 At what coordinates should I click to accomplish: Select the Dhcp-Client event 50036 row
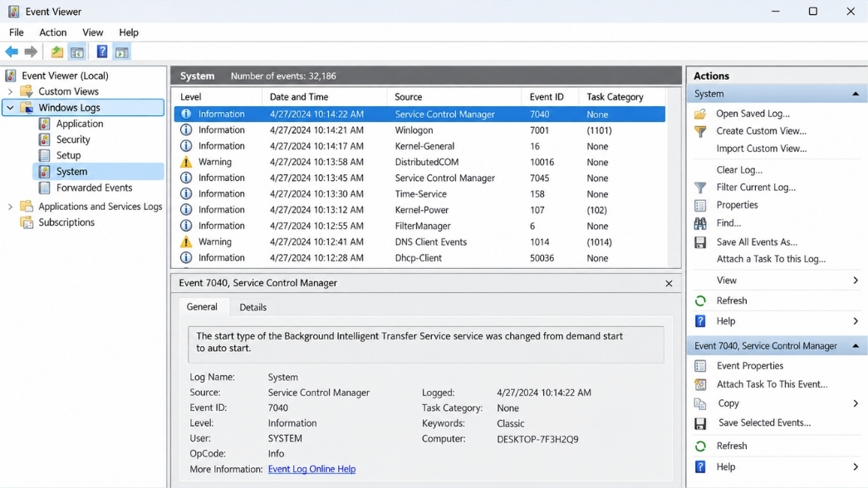[419, 258]
